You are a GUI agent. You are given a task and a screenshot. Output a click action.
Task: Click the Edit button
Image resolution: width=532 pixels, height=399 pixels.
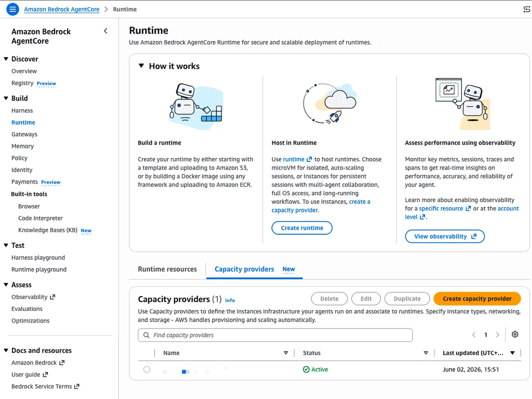(366, 299)
